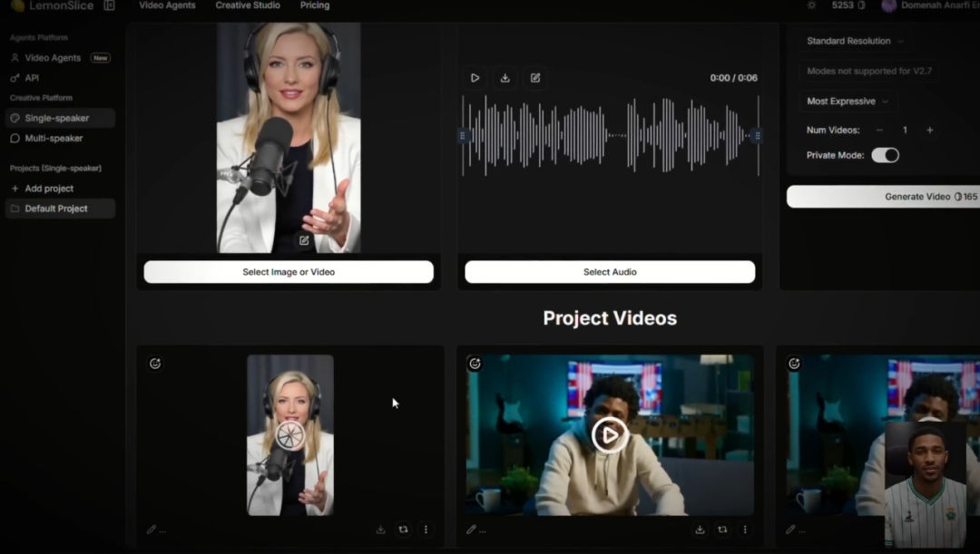
Task: Collapse the sidebar panel icon near logo
Action: coord(109,5)
